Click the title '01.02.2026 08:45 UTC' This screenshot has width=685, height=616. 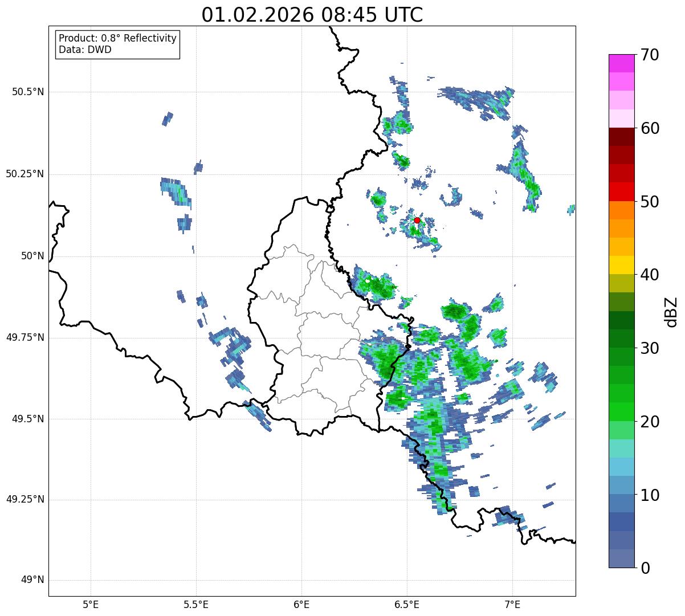point(312,15)
